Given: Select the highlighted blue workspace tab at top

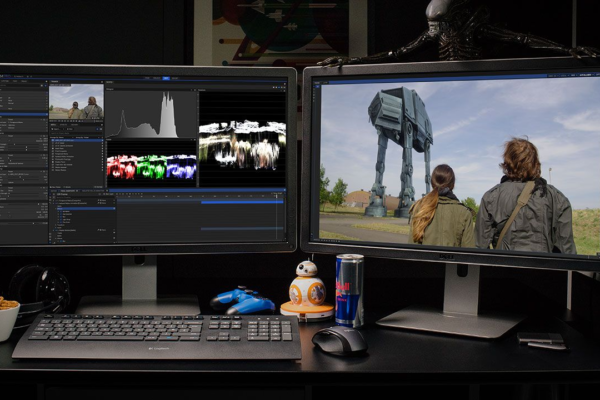Looking at the screenshot, I should pyautogui.click(x=166, y=78).
